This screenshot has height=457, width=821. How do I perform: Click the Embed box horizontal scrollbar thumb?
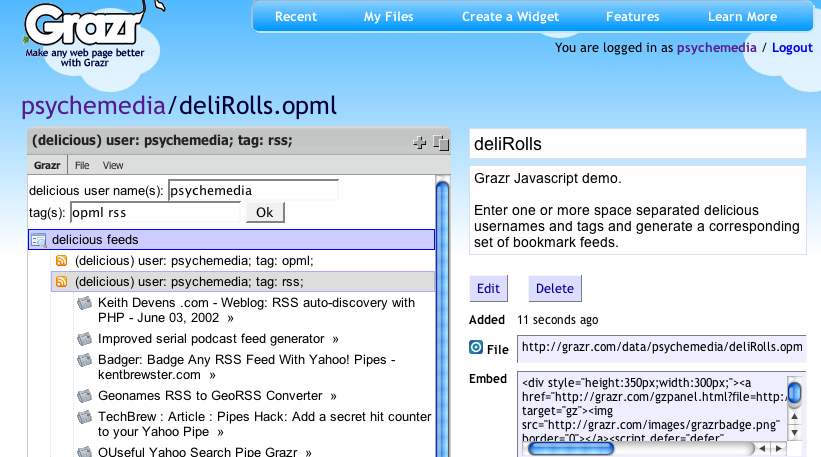(571, 449)
